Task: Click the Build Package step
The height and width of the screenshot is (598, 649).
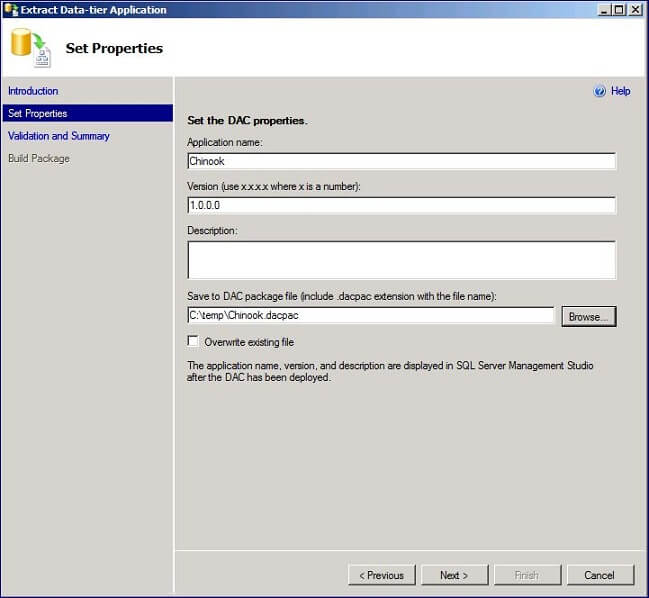Action: click(39, 159)
